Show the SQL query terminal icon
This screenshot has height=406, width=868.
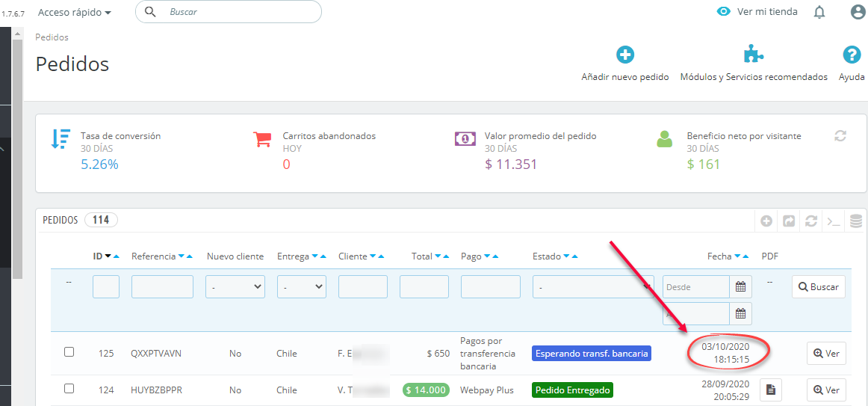834,221
